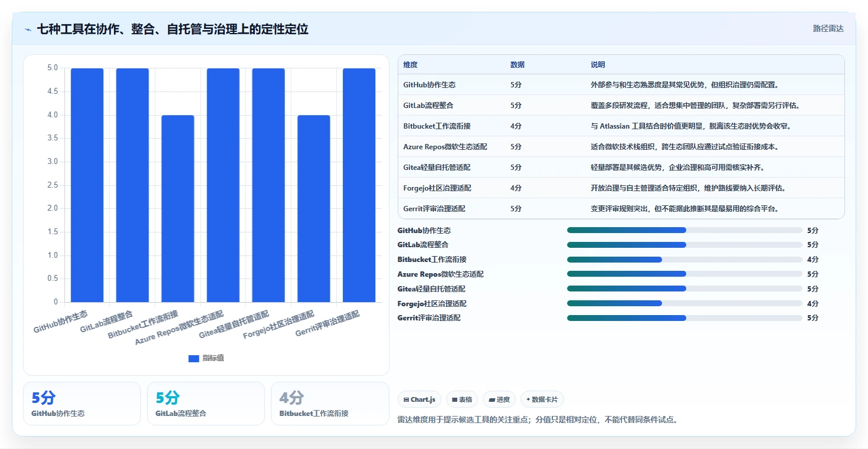Click the Azure Repos微软生态适配 chart bar
The height and width of the screenshot is (449, 868).
pyautogui.click(x=223, y=185)
